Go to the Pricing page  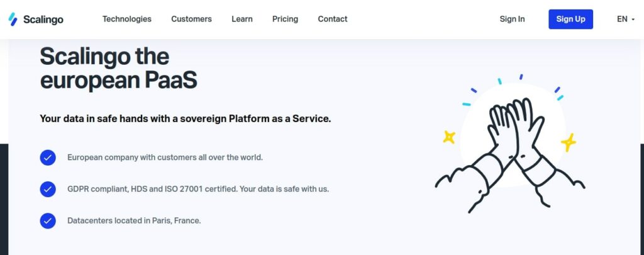[285, 19]
